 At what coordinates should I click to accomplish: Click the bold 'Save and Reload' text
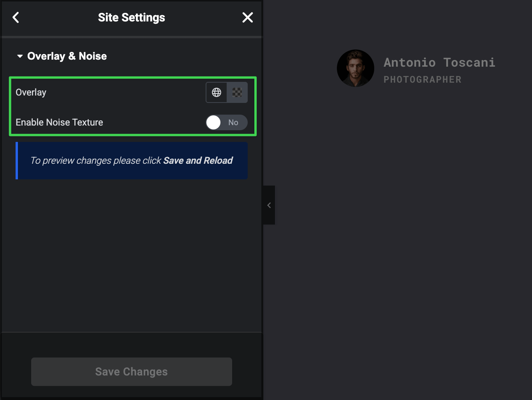pos(198,161)
